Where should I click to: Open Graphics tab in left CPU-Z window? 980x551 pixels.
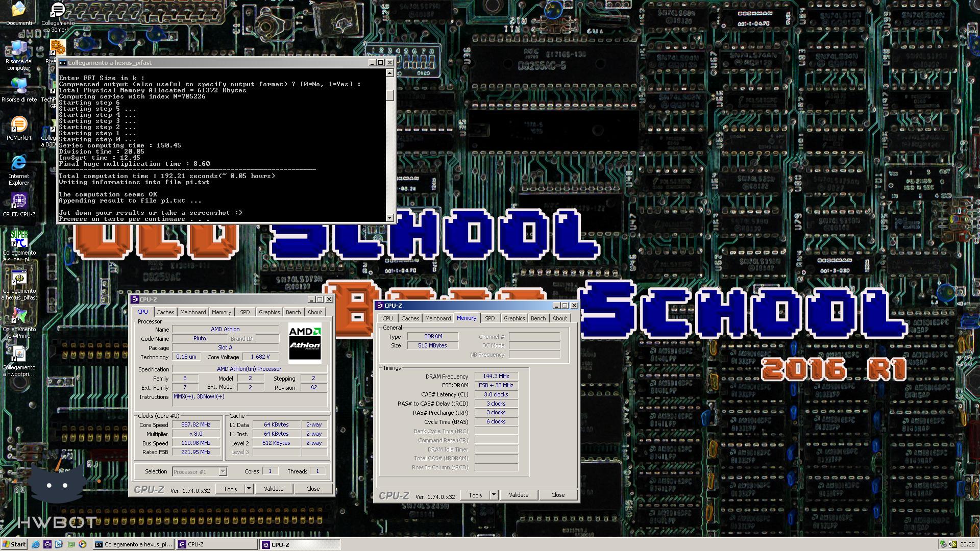(269, 312)
